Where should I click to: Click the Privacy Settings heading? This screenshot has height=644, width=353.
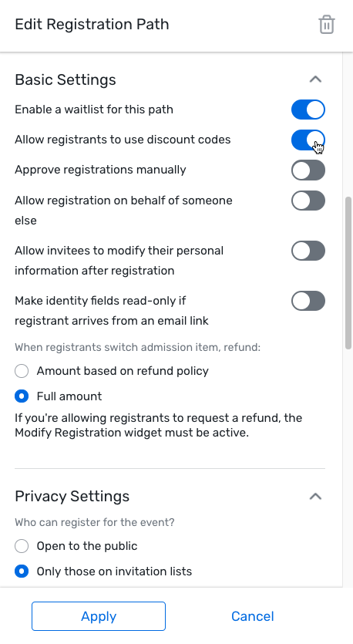coord(72,496)
